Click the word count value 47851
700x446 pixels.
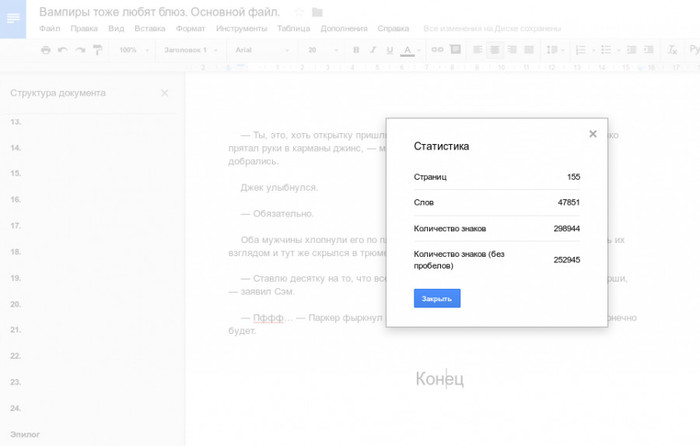point(569,203)
